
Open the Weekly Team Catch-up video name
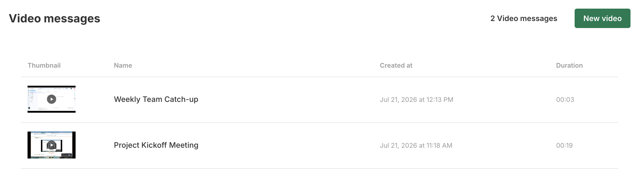(156, 99)
